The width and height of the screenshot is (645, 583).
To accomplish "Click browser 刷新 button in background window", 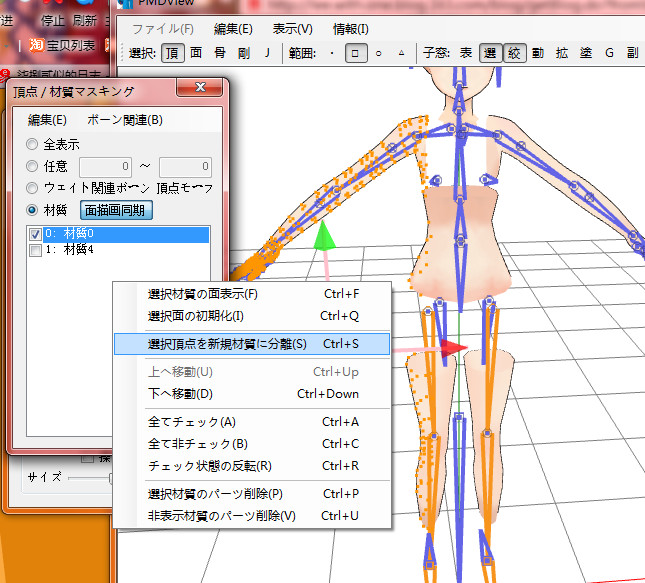I will coord(84,20).
